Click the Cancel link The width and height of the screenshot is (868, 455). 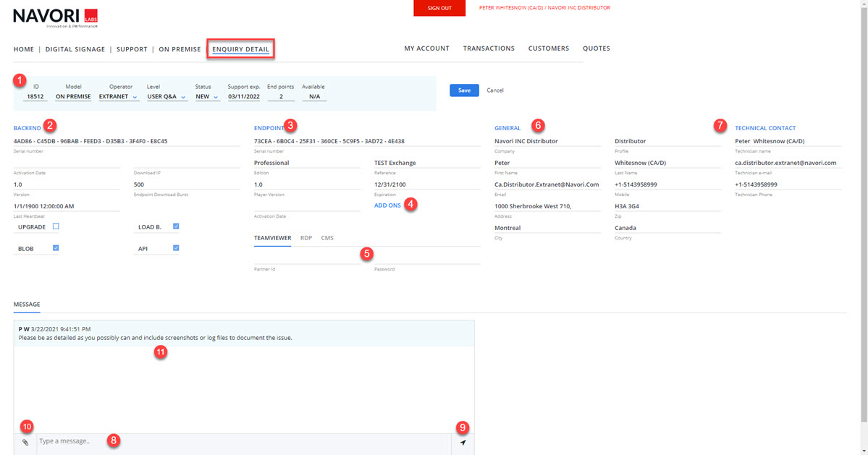point(494,90)
